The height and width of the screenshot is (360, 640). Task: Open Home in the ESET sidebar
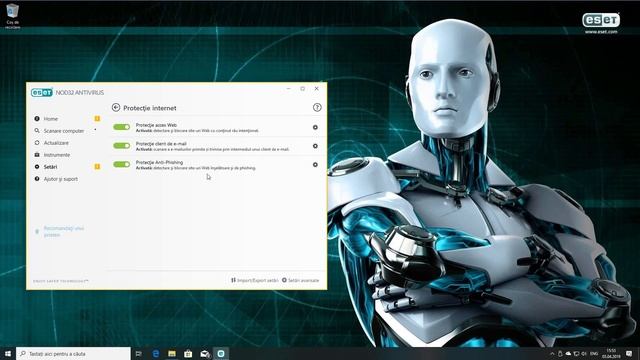[x=51, y=119]
